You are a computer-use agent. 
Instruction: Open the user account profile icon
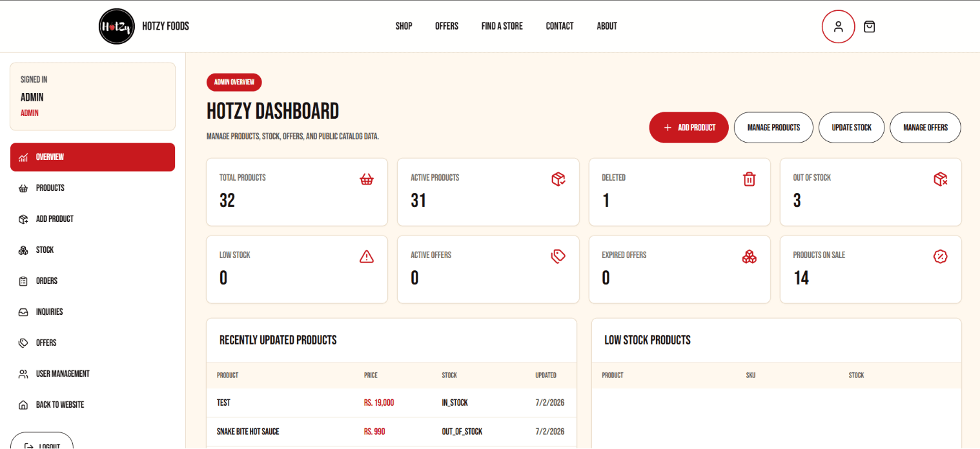coord(838,26)
